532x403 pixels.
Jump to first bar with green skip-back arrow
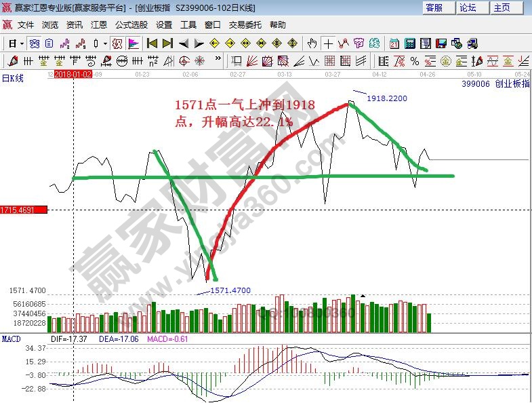152,43
